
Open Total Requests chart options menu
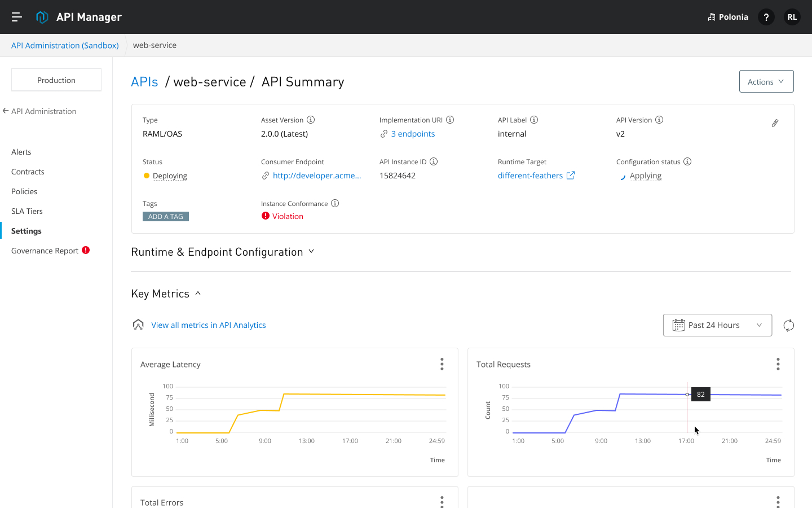(x=778, y=364)
